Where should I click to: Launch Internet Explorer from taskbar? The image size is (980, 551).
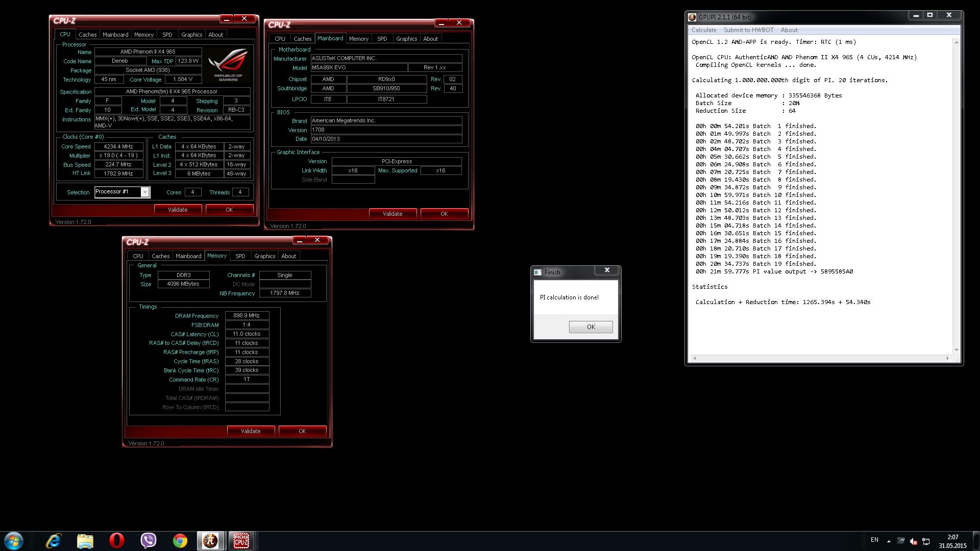54,541
